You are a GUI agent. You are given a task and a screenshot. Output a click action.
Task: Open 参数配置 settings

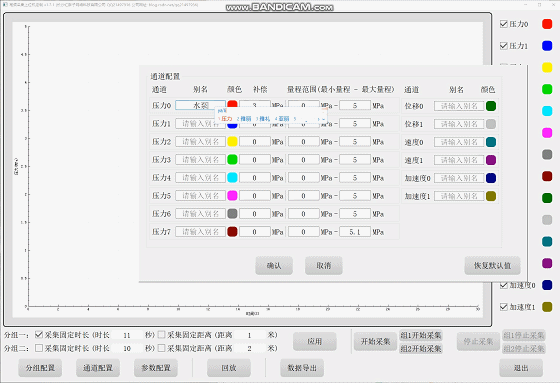coord(156,368)
